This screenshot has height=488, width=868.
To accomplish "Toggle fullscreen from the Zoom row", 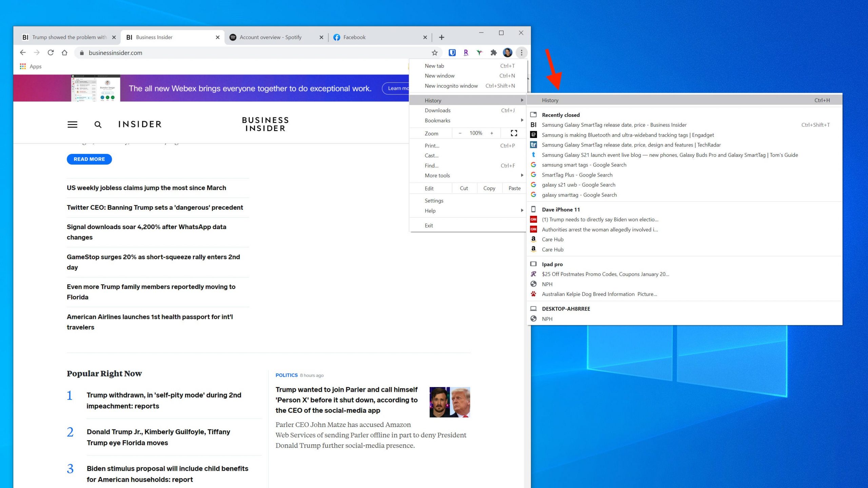I will click(x=514, y=133).
